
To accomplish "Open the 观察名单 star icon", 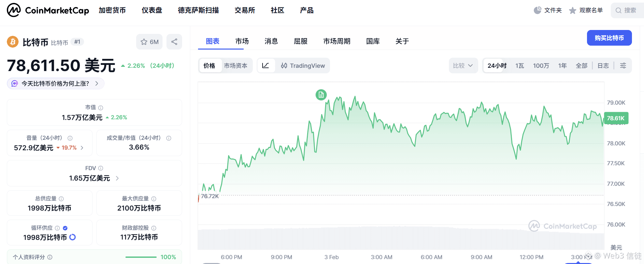I will coord(572,10).
